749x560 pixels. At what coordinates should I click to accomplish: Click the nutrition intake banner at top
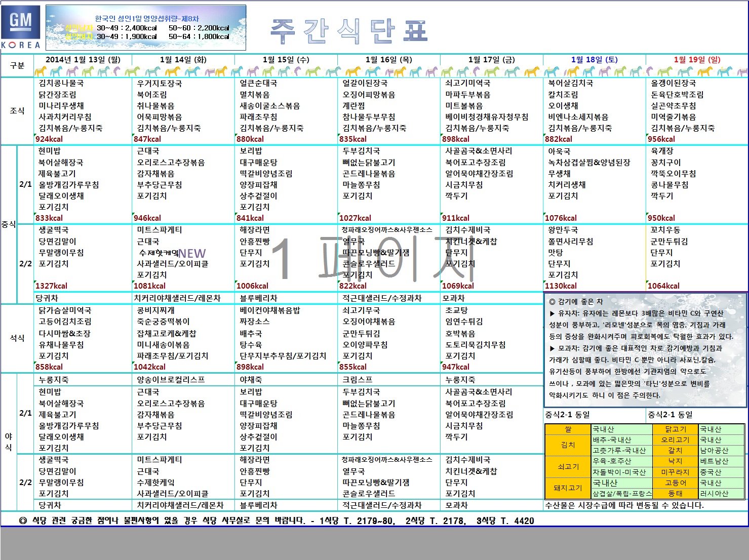click(x=146, y=28)
